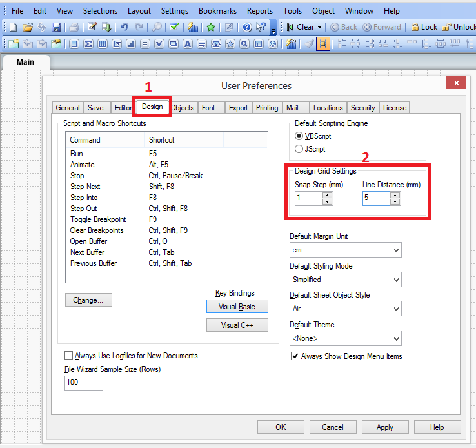Open the Bookmarks menu

coord(217,11)
